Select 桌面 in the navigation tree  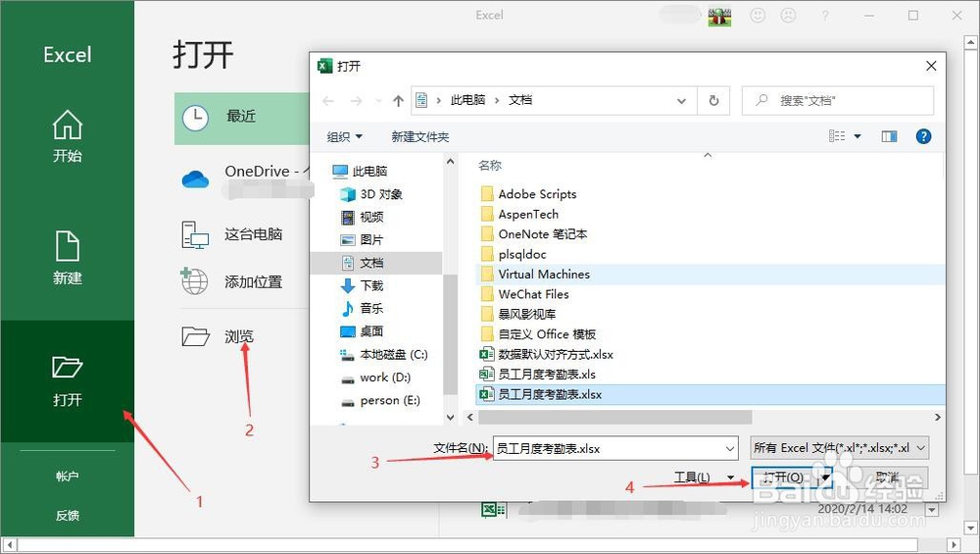(363, 331)
